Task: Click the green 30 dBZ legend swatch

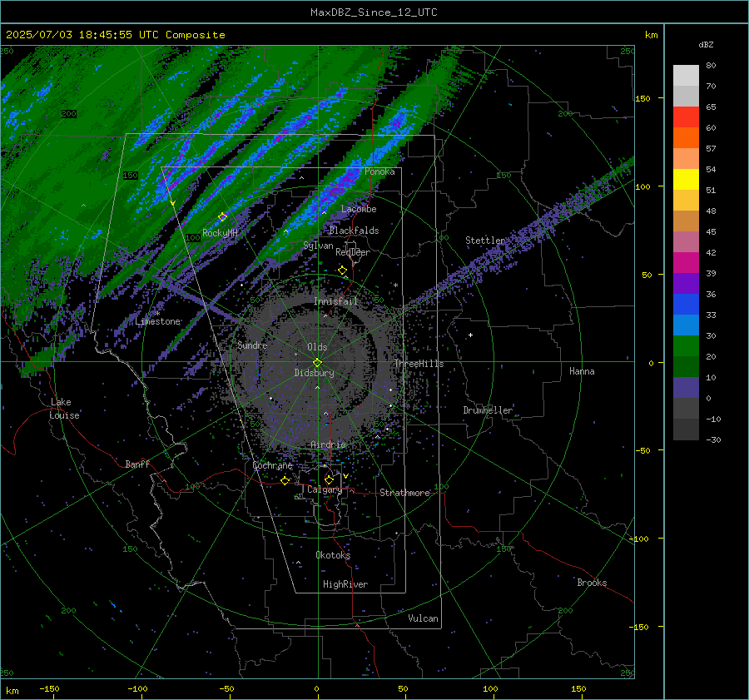Action: tap(686, 346)
